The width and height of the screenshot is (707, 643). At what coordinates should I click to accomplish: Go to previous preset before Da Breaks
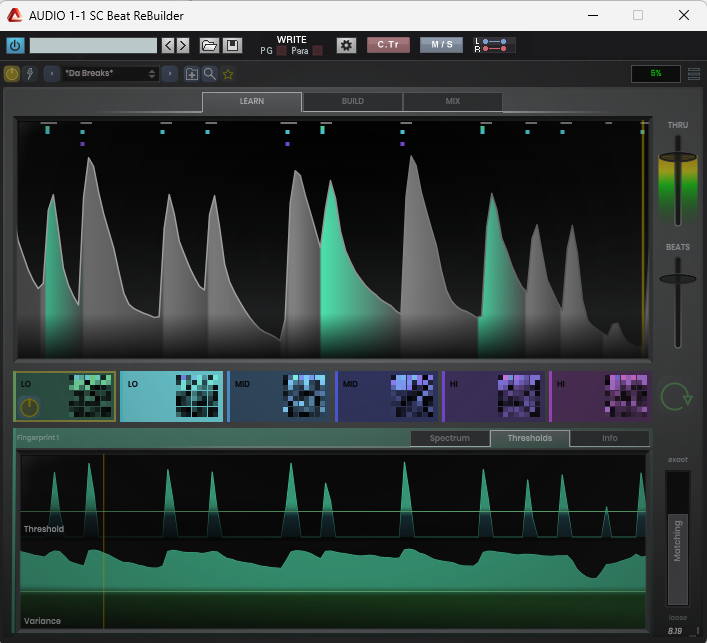52,73
